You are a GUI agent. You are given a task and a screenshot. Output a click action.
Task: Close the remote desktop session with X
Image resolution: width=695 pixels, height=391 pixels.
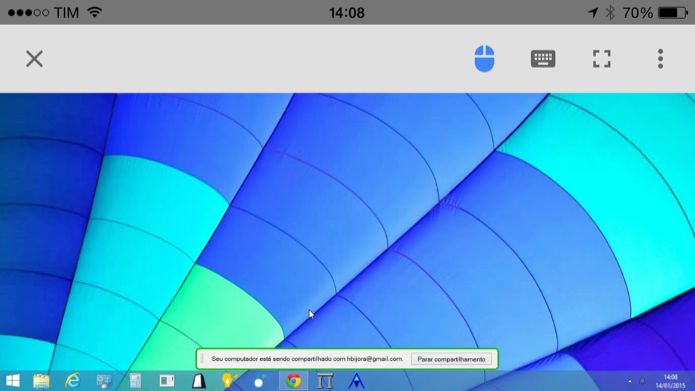[x=34, y=59]
